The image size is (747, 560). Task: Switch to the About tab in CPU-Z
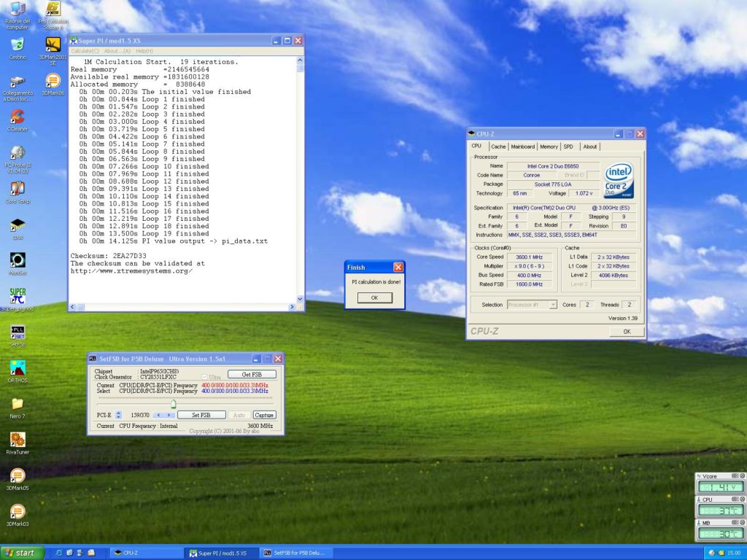pos(589,147)
